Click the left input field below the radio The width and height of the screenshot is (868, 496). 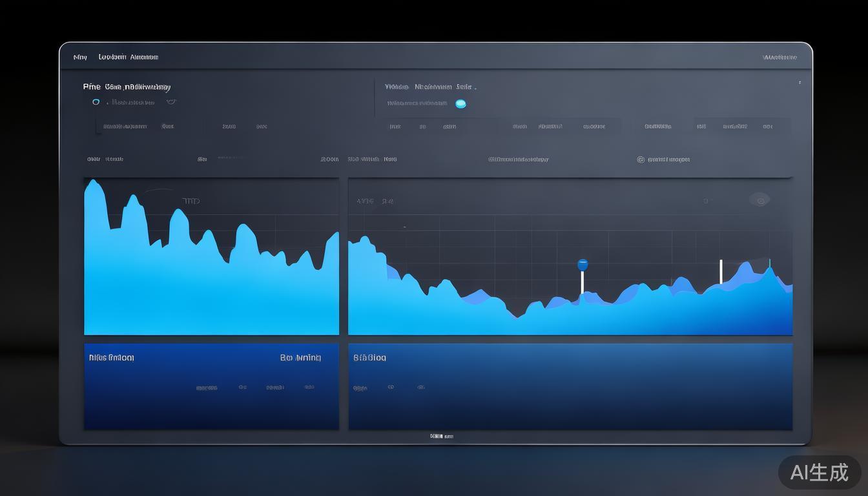tap(125, 127)
